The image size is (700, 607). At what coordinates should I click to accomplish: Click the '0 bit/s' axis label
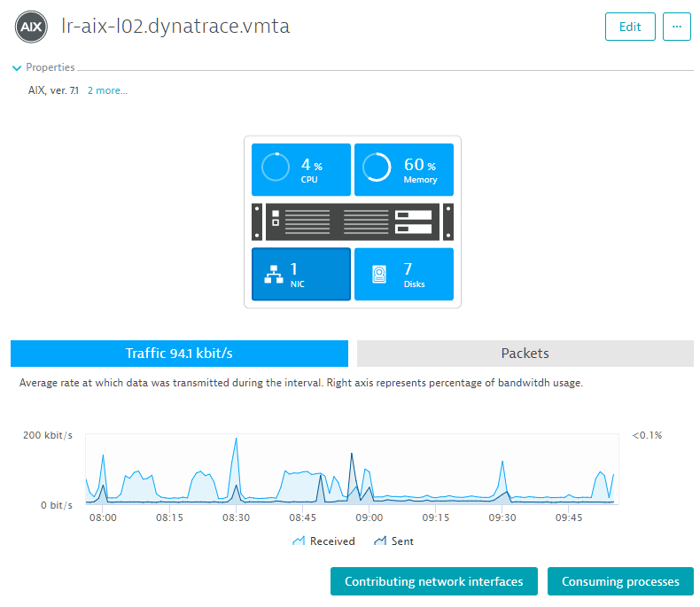pyautogui.click(x=57, y=505)
